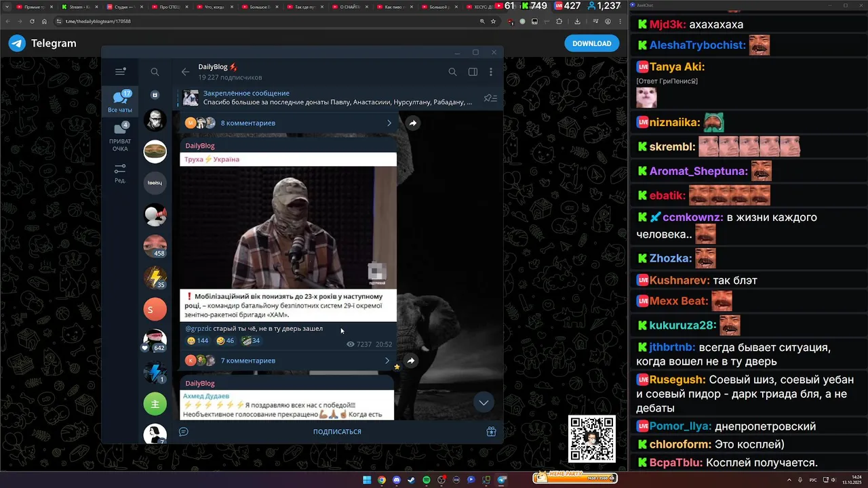
Task: Open the Ред. folder editor
Action: coord(120,174)
